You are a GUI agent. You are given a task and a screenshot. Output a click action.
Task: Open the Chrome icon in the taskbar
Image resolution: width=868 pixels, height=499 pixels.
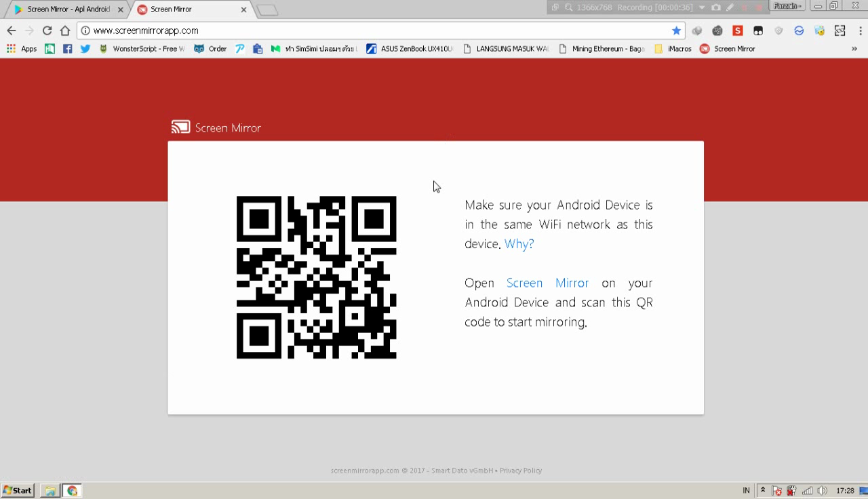[x=72, y=491]
